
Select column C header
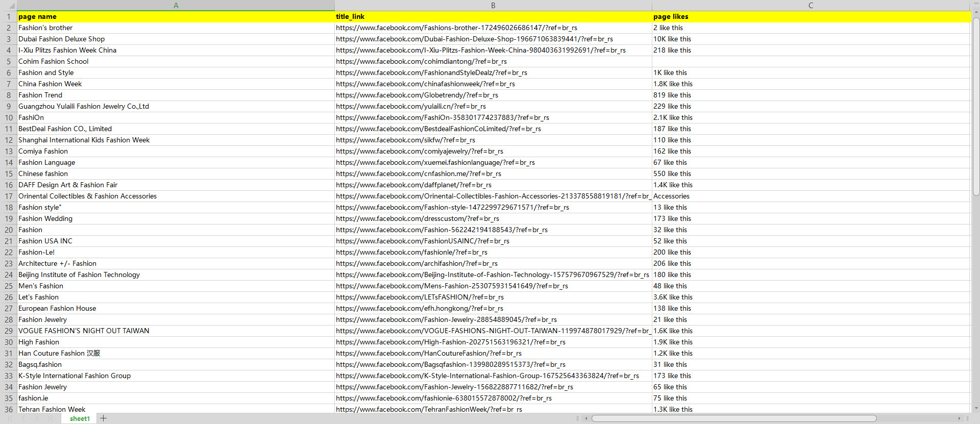tap(811, 6)
